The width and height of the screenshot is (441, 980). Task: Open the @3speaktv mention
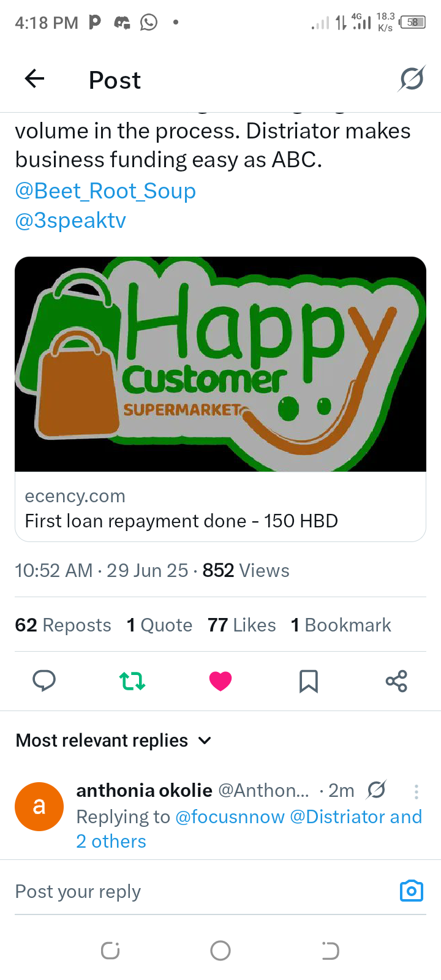[70, 221]
